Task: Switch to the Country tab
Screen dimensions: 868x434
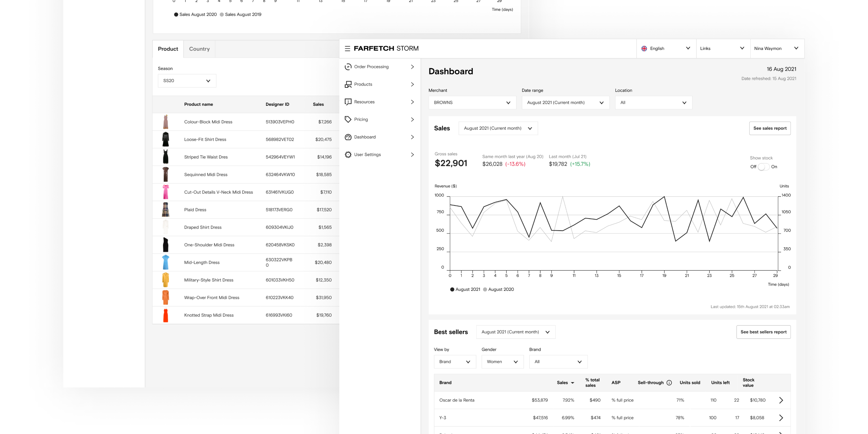Action: pos(199,49)
